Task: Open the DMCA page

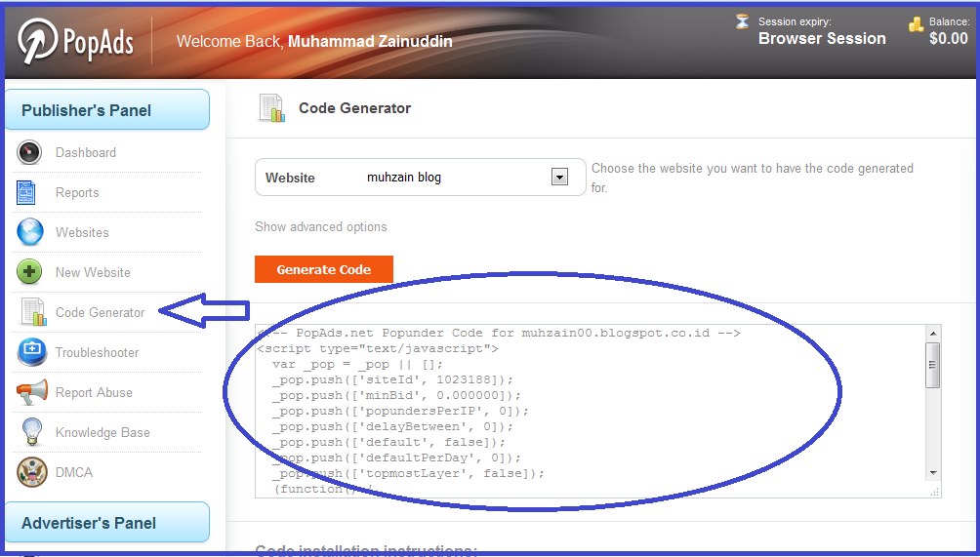Action: pyautogui.click(x=74, y=472)
